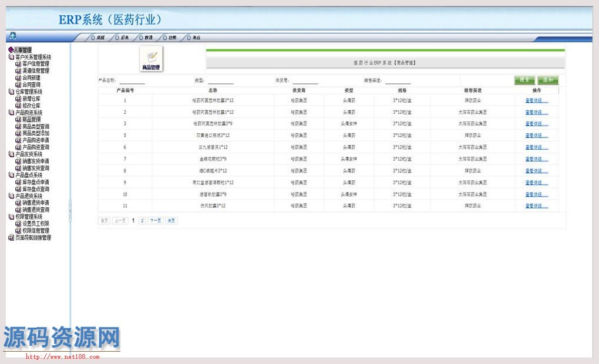
Task: Click the book icon beside 合同新建
Action: 18,77
